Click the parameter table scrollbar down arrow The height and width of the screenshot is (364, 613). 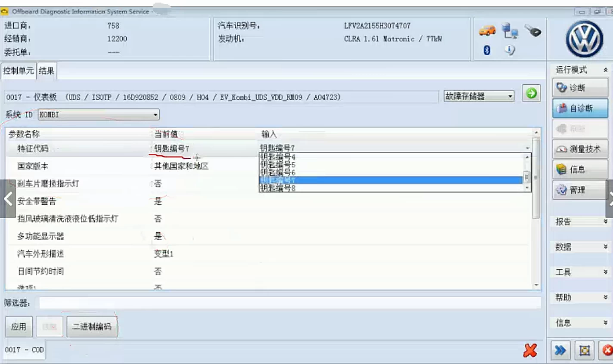tap(536, 285)
